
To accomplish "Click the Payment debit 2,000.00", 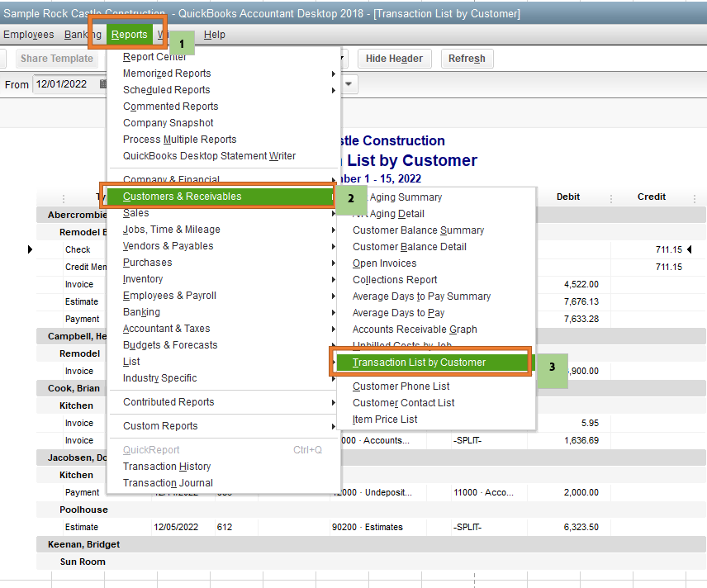I will 581,492.
